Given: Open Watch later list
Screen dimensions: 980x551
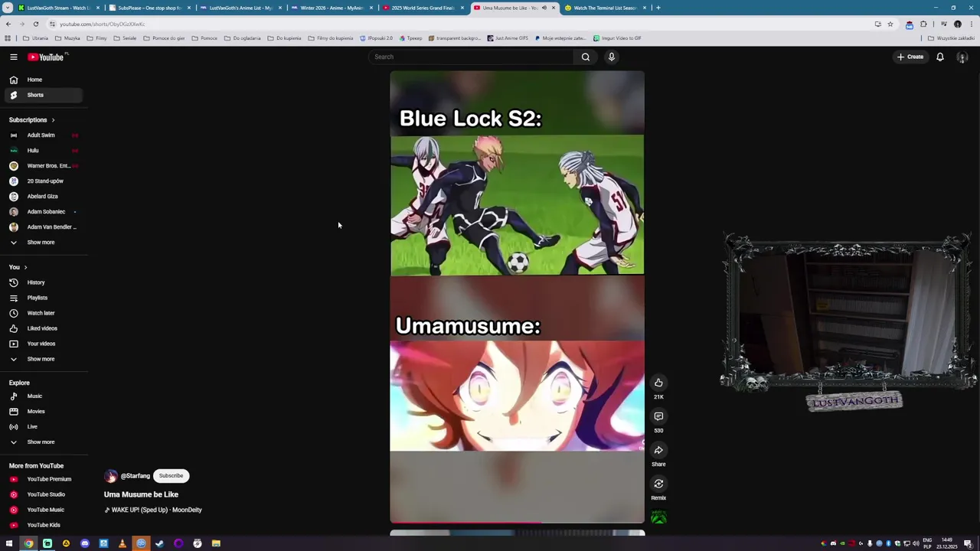Looking at the screenshot, I should pos(42,313).
